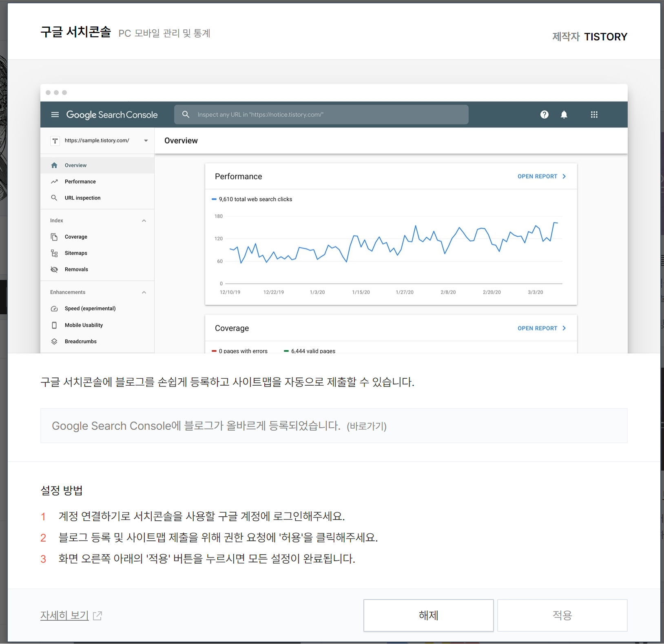
Task: Click the 설정 방법 heading
Action: [62, 491]
